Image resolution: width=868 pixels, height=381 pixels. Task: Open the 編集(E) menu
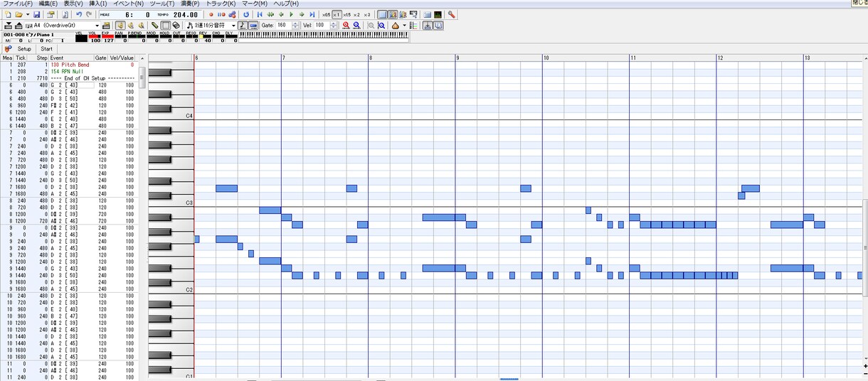(x=48, y=4)
